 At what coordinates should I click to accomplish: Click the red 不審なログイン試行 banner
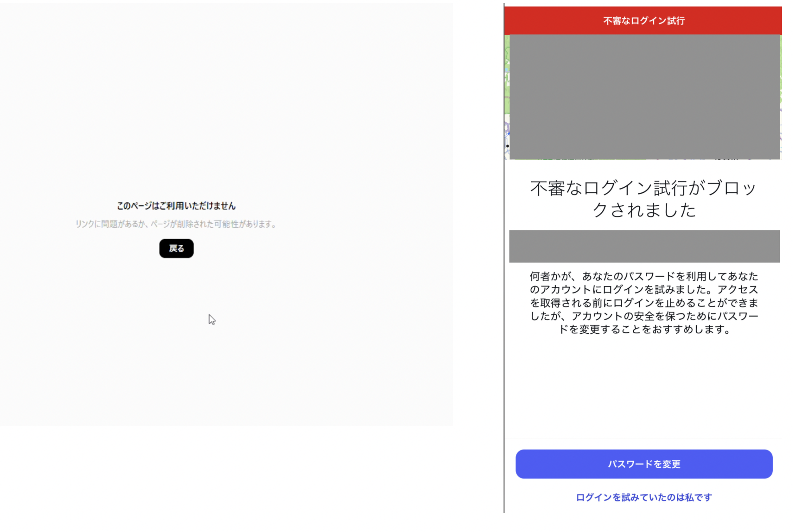click(644, 20)
